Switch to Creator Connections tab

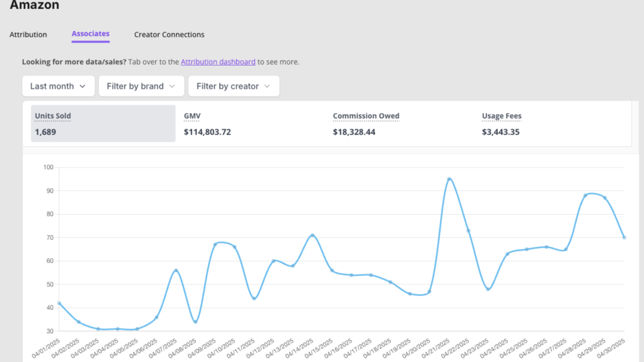tap(169, 35)
